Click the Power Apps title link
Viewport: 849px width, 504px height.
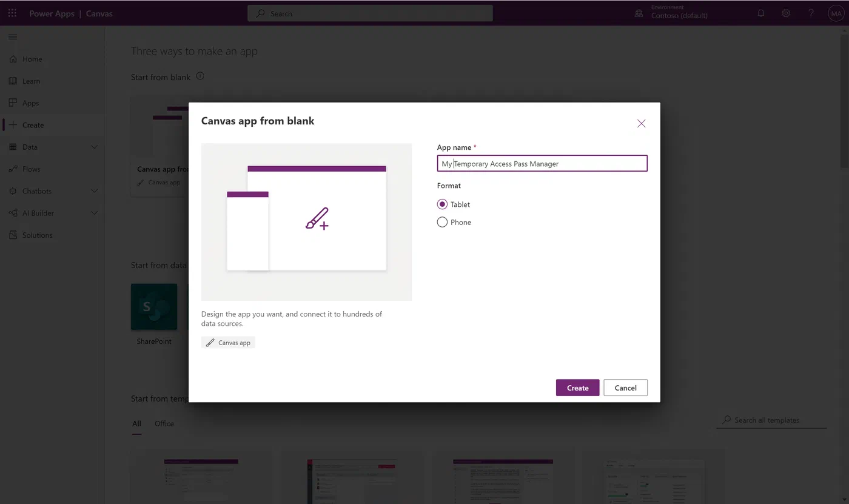click(52, 13)
